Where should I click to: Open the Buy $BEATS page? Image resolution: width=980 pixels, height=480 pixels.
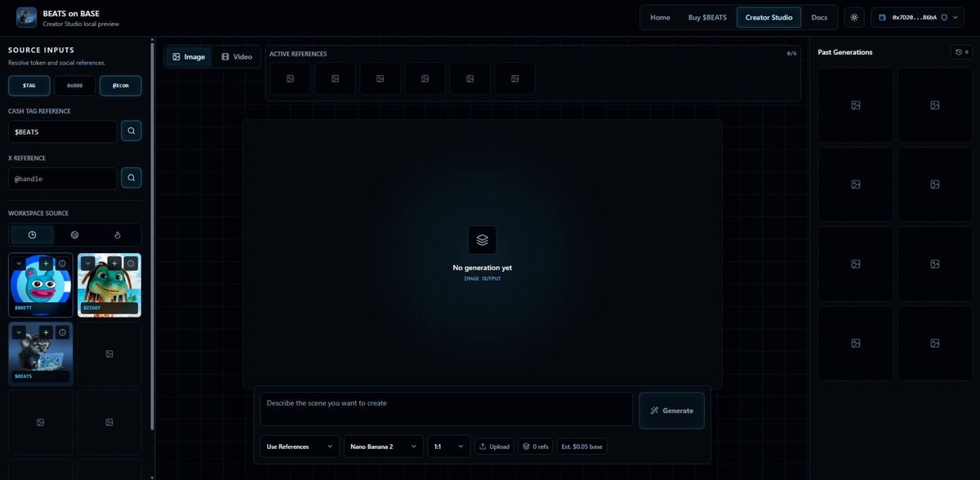tap(706, 17)
